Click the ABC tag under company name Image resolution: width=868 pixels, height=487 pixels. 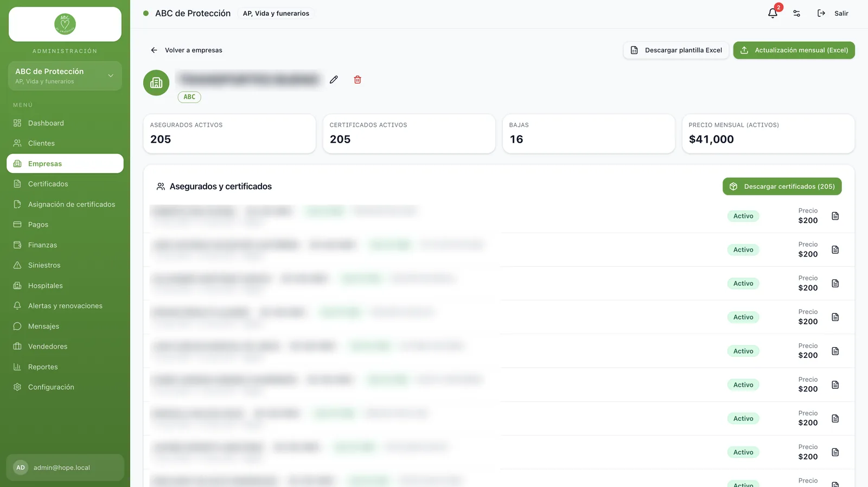coord(189,97)
